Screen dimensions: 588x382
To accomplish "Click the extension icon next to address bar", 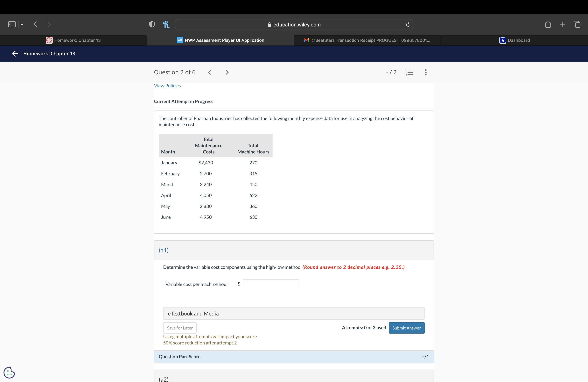I will pyautogui.click(x=166, y=24).
